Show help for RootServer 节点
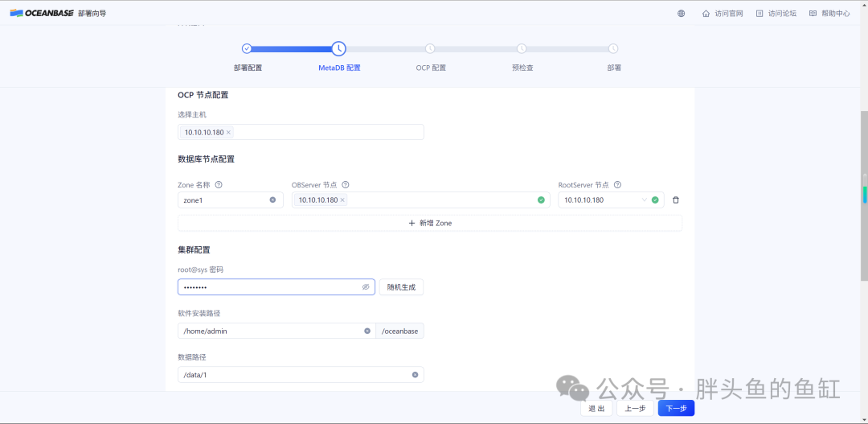 click(x=618, y=184)
